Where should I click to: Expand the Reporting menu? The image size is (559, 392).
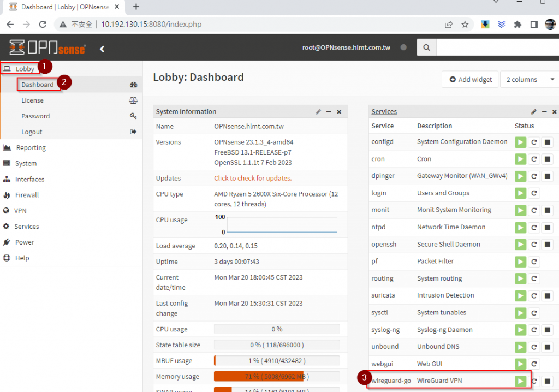[x=31, y=147]
